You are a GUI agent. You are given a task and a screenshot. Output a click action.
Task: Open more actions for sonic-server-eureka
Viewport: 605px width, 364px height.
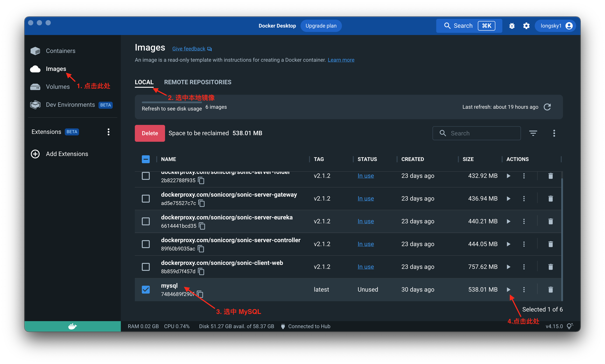click(x=524, y=221)
